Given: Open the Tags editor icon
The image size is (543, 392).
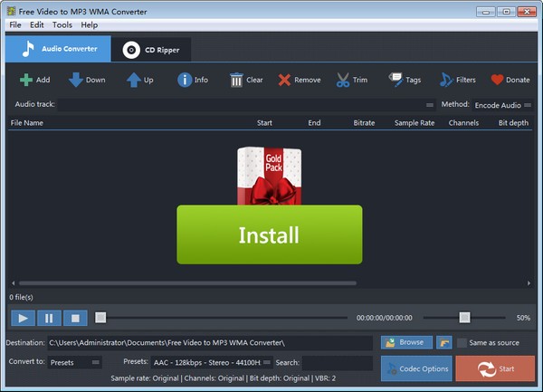Looking at the screenshot, I should (x=396, y=80).
